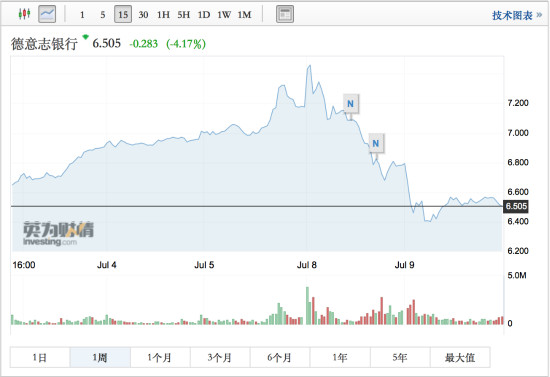Pick the 1D interval

(x=204, y=15)
